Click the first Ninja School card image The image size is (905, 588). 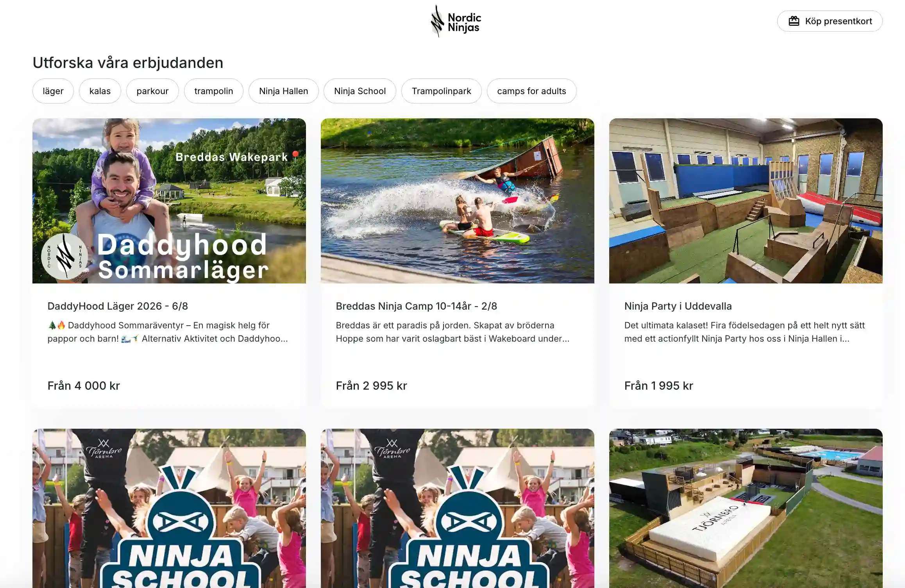coord(169,508)
